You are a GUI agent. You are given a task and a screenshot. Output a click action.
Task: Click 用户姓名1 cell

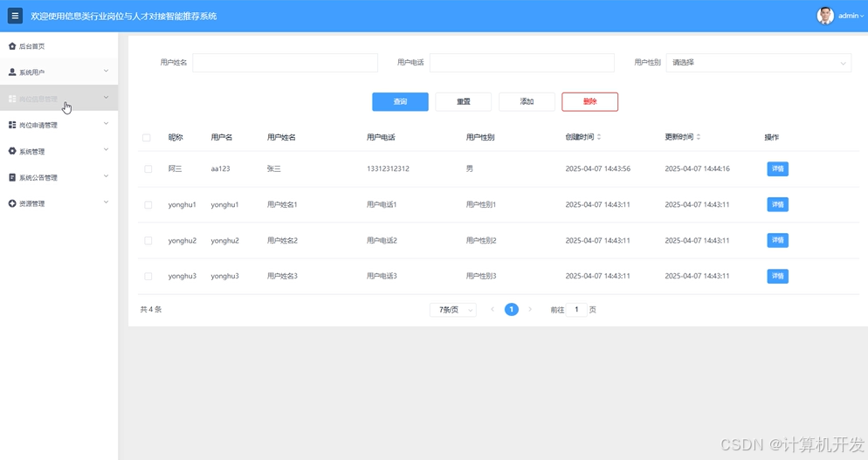[x=282, y=205]
